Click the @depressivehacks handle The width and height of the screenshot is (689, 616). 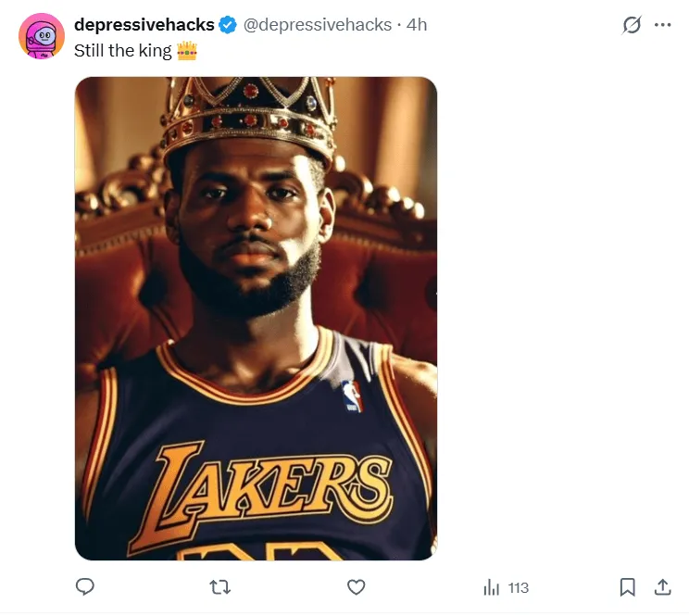[x=317, y=25]
